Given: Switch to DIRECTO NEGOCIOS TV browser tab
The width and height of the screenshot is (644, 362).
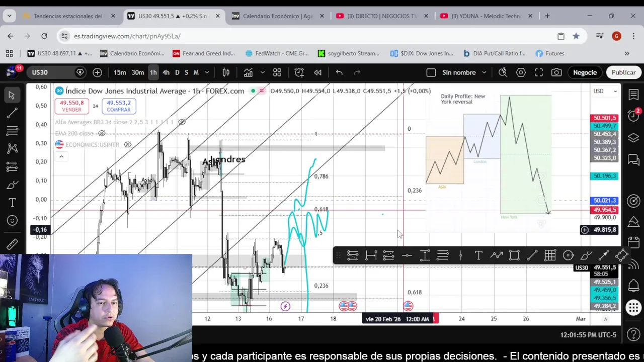Looking at the screenshot, I should pos(382,16).
